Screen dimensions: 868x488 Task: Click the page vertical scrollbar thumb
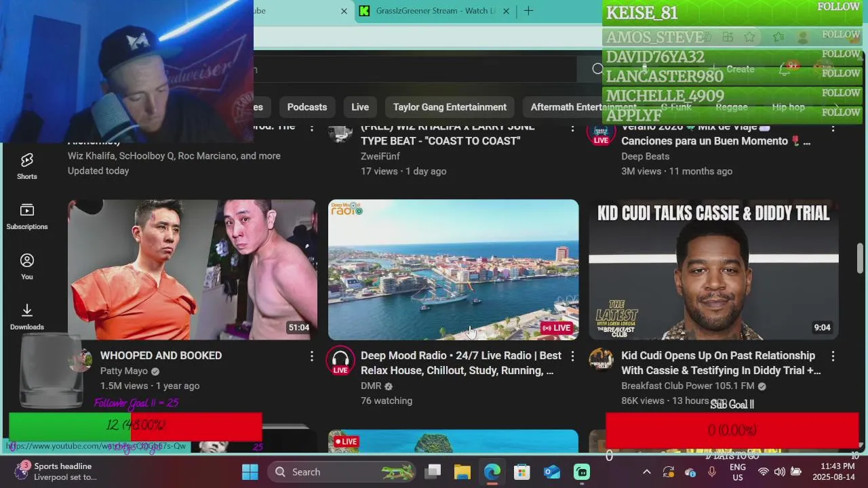[861, 258]
